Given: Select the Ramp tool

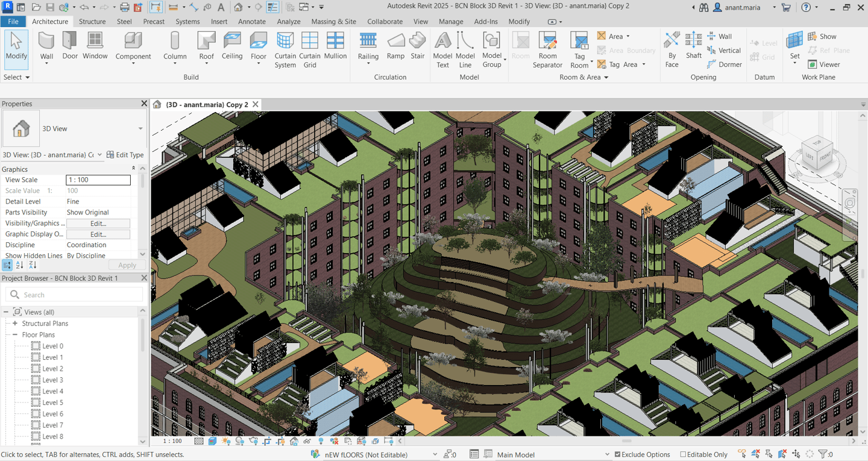Looking at the screenshot, I should (395, 42).
